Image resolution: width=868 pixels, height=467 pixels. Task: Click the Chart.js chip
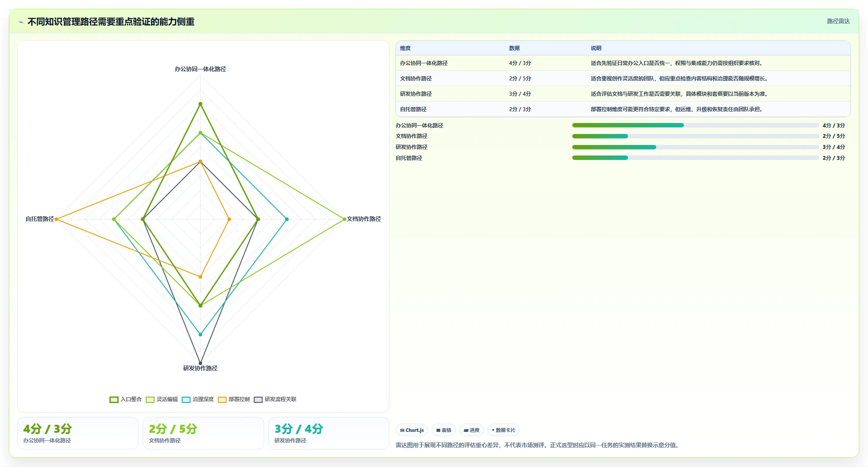coord(412,430)
